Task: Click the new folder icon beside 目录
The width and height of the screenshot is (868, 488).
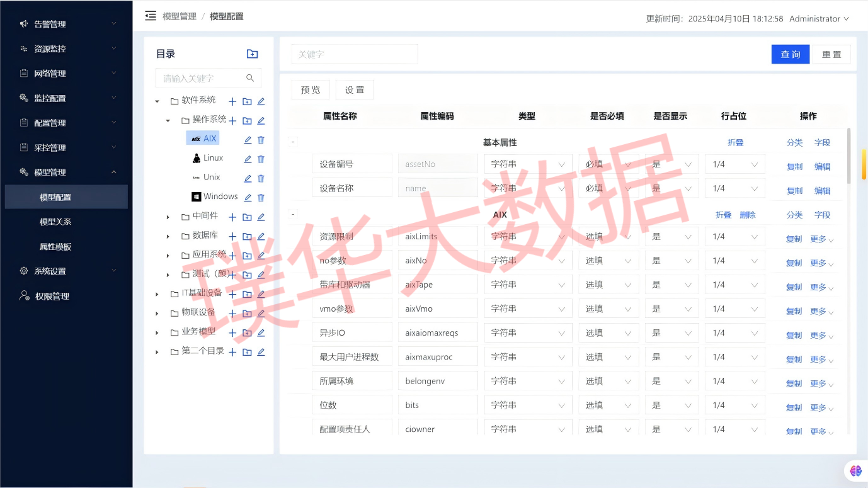Action: pyautogui.click(x=252, y=54)
